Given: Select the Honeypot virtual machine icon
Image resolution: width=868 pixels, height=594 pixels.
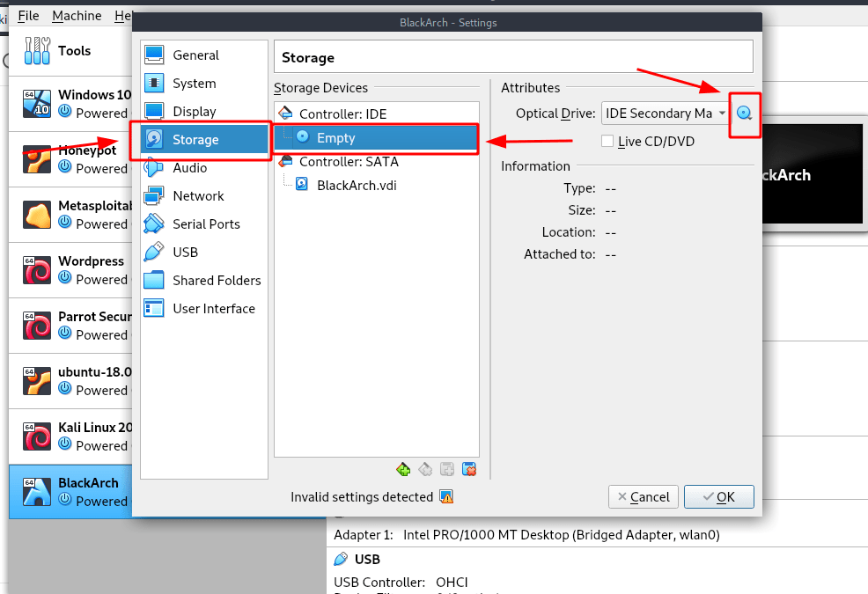Looking at the screenshot, I should click(37, 159).
